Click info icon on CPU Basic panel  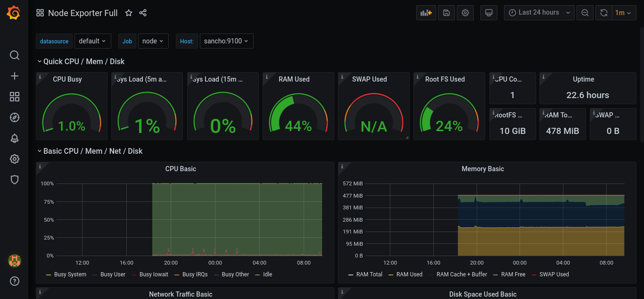pyautogui.click(x=40, y=166)
